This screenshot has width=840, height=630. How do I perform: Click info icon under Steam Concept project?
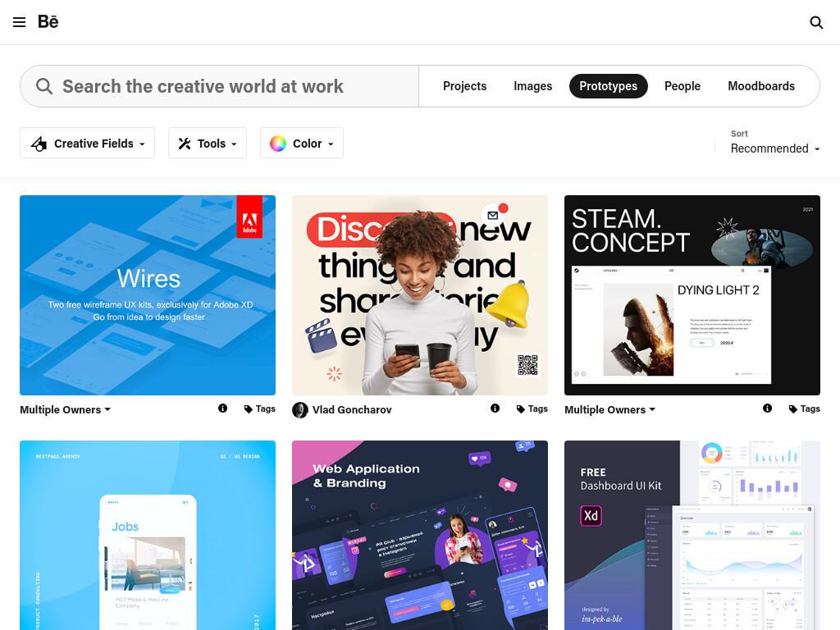pos(767,409)
